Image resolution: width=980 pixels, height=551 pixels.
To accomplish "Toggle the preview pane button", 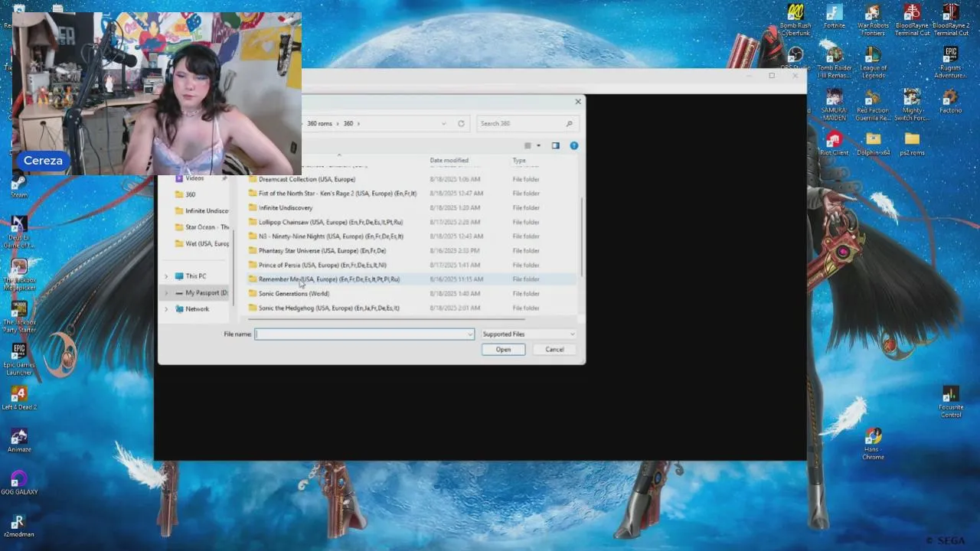I will coord(555,145).
